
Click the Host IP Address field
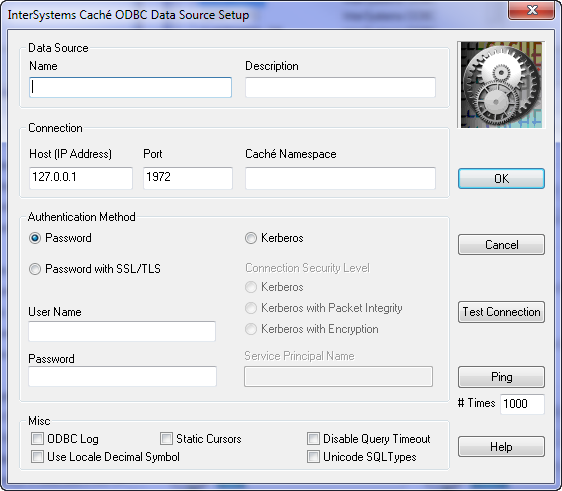pos(81,178)
